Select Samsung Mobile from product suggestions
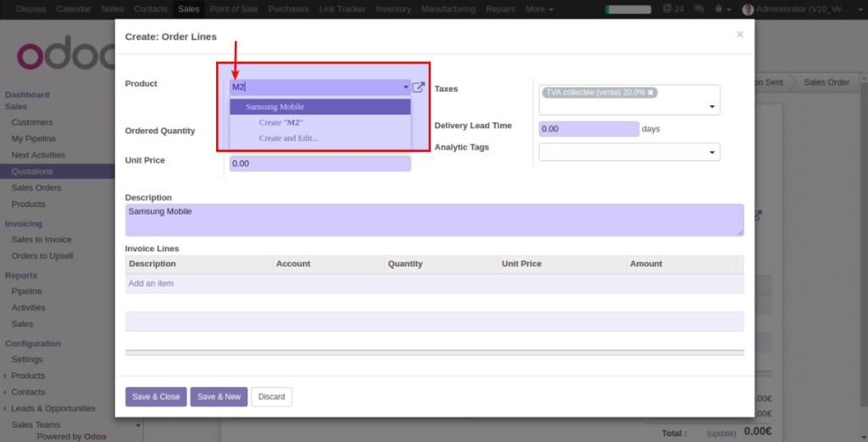 275,107
